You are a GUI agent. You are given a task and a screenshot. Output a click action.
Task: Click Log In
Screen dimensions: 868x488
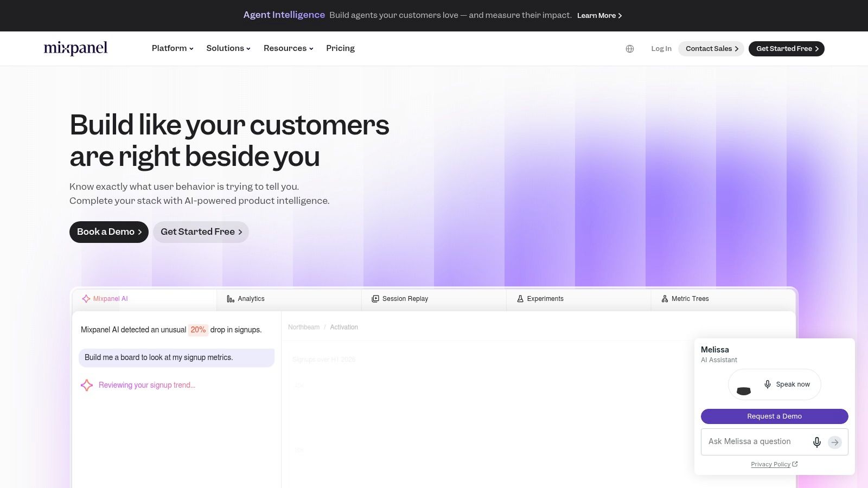click(661, 49)
